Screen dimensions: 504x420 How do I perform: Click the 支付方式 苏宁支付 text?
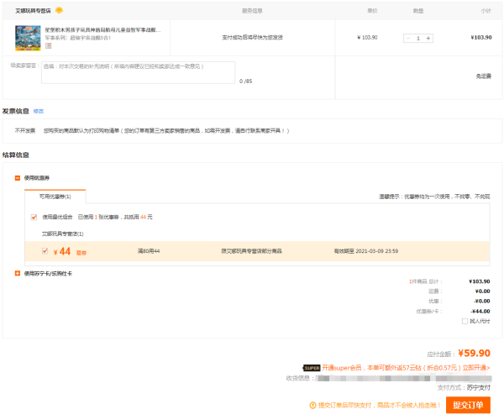(464, 388)
